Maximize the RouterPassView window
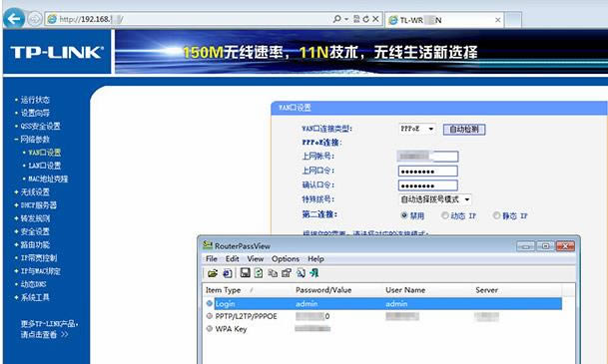The width and height of the screenshot is (608, 364). tap(545, 246)
